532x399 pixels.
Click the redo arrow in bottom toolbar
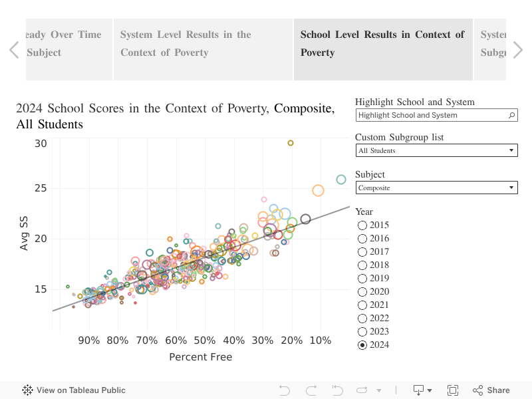click(x=311, y=390)
